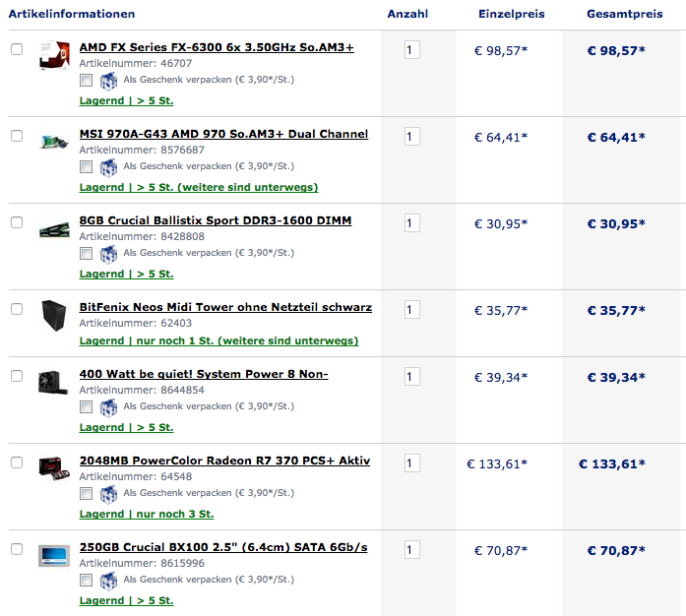Click the unit price € 64,41 in Einzelpreis
The height and width of the screenshot is (616, 686).
501,138
